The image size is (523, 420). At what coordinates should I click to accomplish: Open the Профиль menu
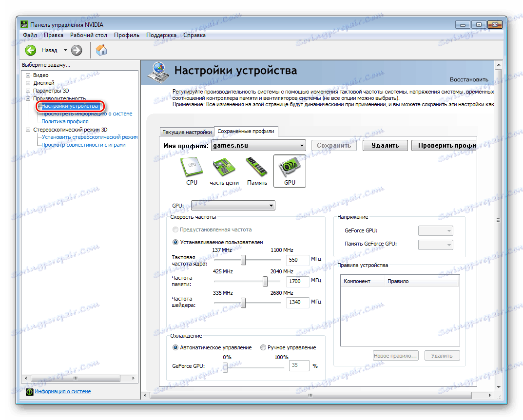(127, 35)
